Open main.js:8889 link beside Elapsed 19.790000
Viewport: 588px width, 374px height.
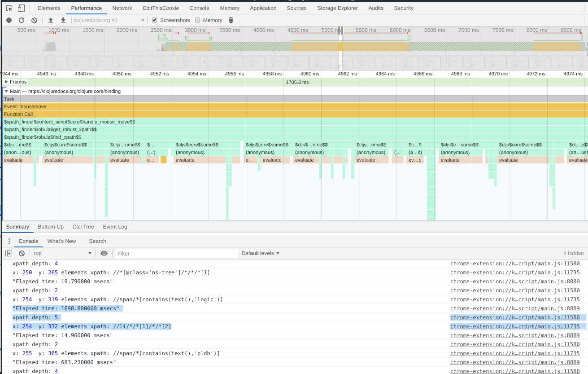pyautogui.click(x=515, y=282)
